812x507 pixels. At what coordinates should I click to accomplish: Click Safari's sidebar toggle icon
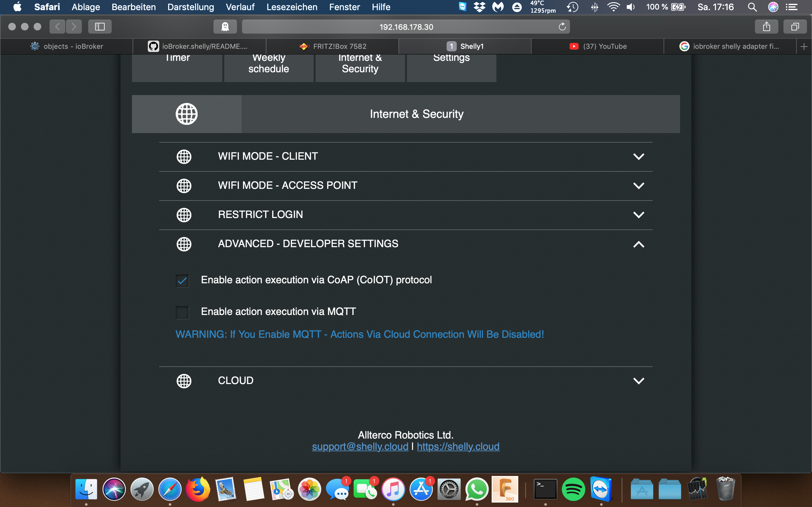[100, 27]
